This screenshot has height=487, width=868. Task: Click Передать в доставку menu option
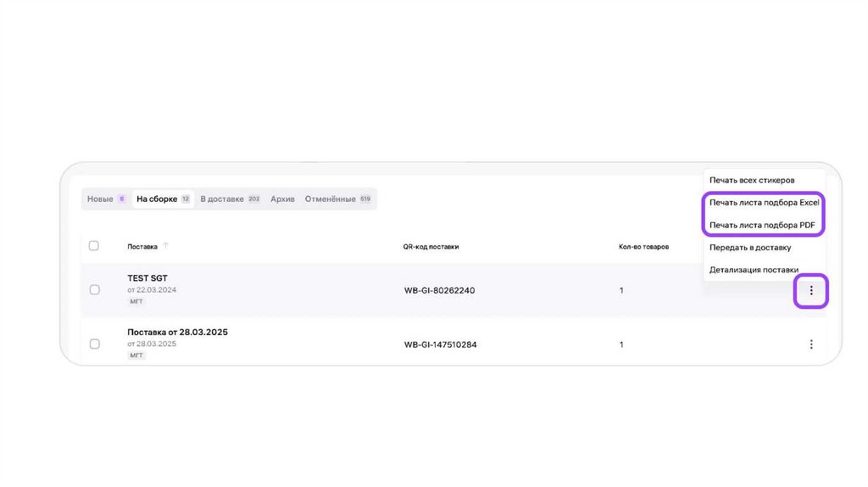750,248
